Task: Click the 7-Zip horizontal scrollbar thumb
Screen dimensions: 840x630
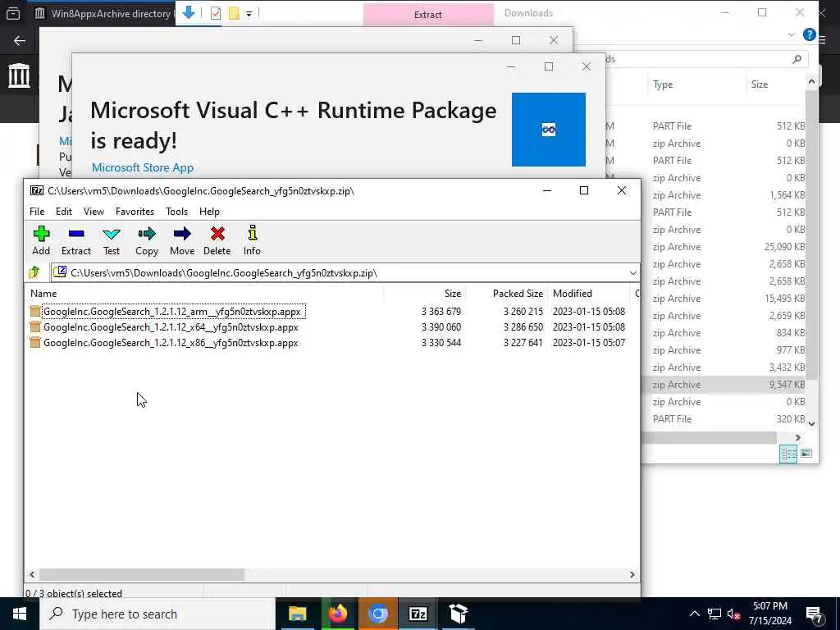Action: coord(142,574)
